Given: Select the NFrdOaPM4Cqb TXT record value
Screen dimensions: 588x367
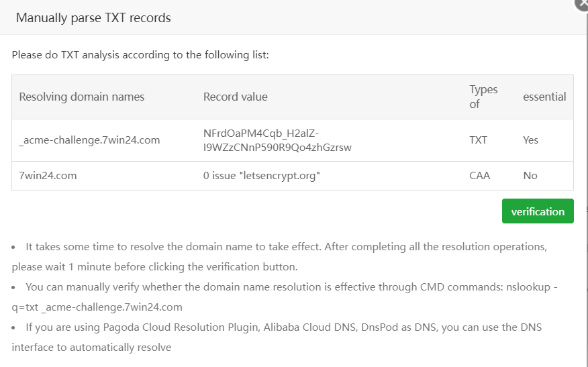Looking at the screenshot, I should (x=277, y=140).
